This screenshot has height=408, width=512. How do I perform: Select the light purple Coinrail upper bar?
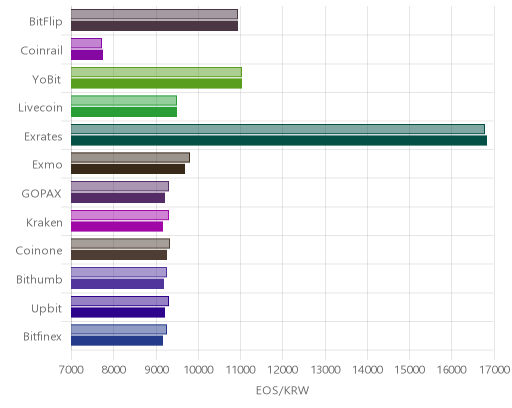86,43
